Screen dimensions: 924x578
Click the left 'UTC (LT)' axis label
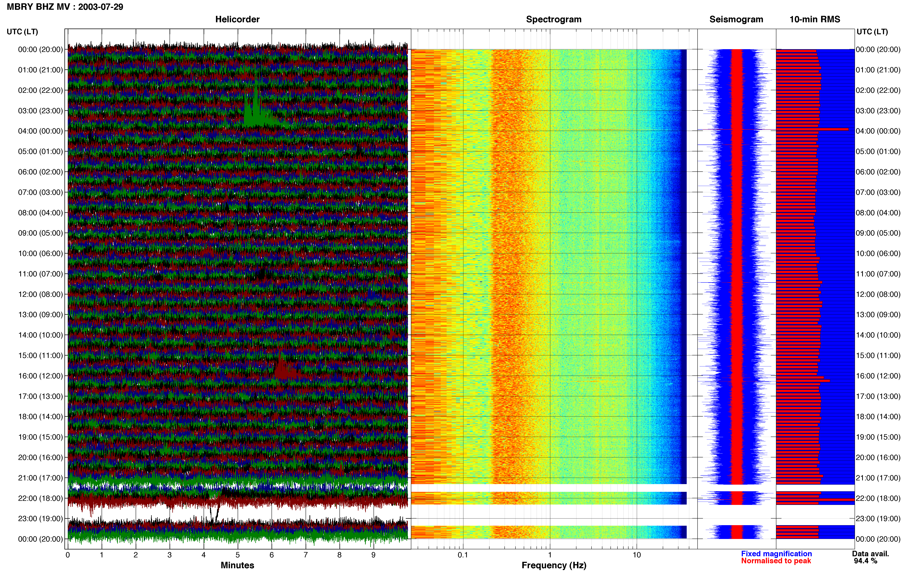[22, 32]
